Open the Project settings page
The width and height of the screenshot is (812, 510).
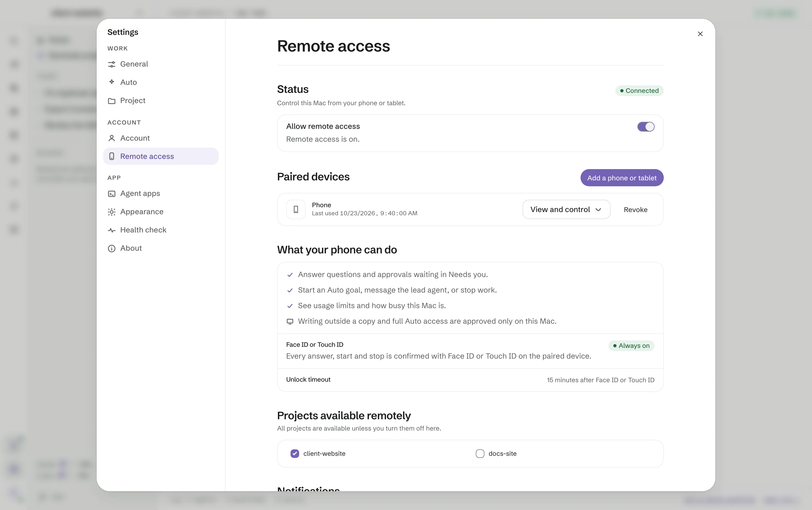click(x=161, y=100)
